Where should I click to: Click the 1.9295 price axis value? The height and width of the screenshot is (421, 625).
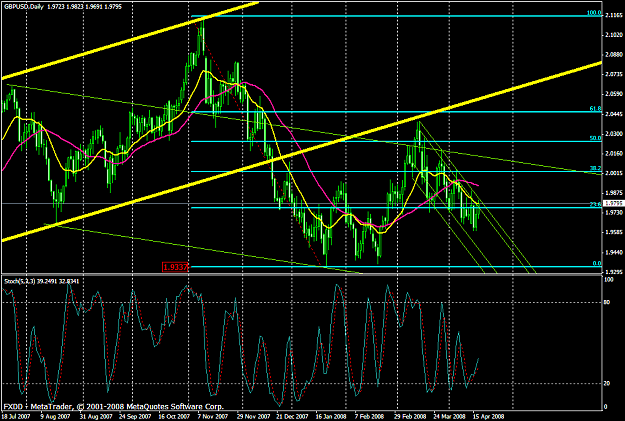[x=613, y=271]
